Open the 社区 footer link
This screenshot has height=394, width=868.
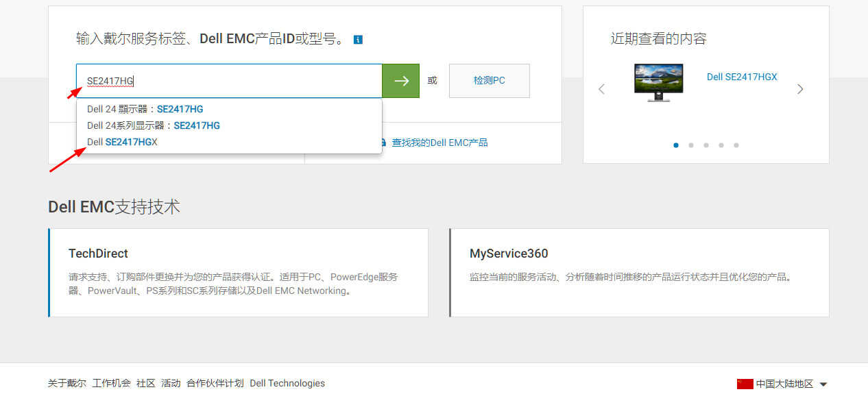[146, 383]
